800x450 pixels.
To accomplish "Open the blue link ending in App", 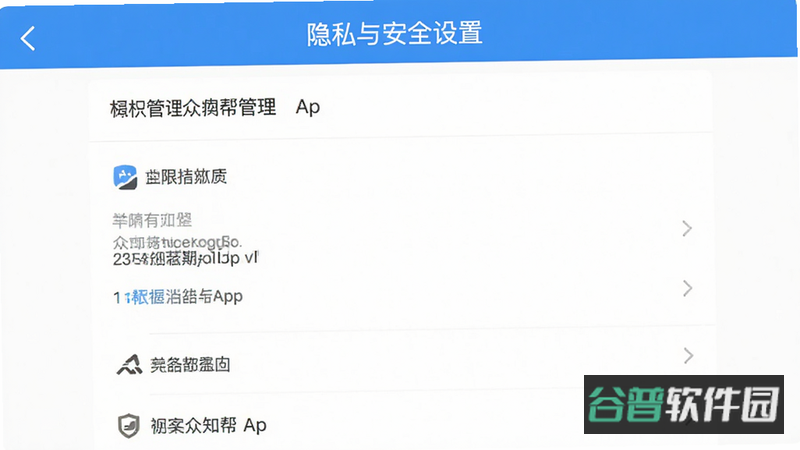I will pos(178,296).
